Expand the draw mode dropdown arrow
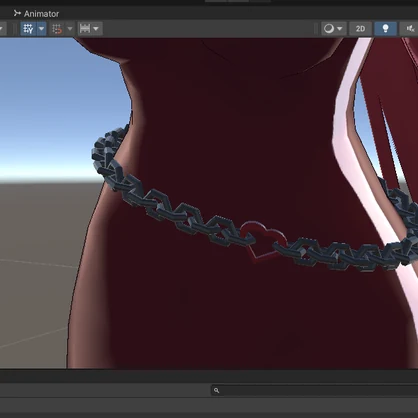The height and width of the screenshot is (418, 418). tap(340, 29)
